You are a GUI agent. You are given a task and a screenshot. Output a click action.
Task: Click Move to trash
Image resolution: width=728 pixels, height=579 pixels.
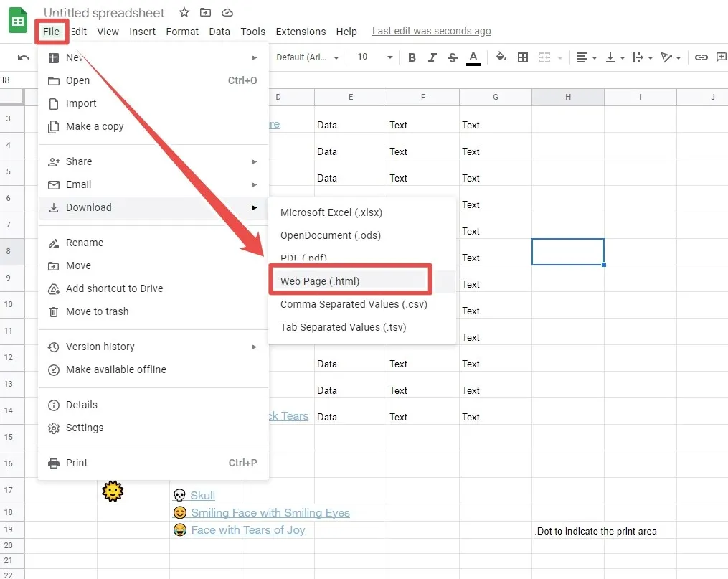(x=153, y=311)
